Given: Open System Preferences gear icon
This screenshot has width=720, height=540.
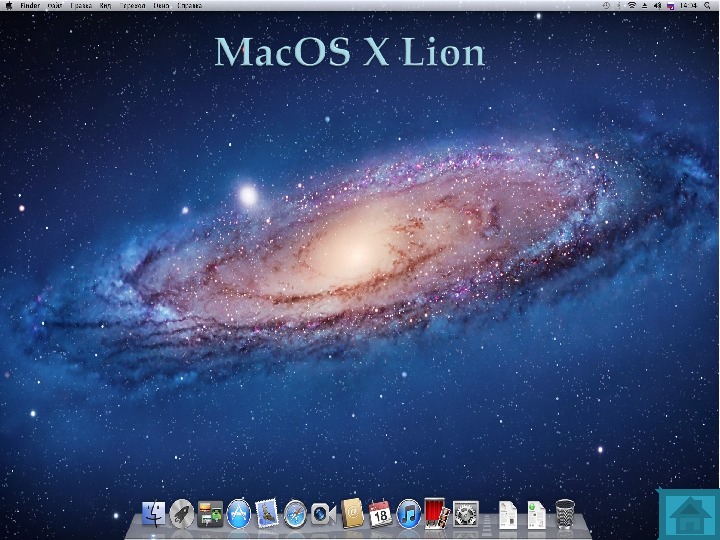Looking at the screenshot, I should tap(466, 514).
